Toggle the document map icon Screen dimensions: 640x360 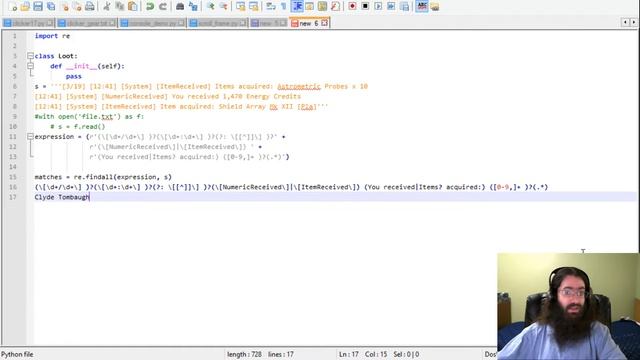[322, 7]
